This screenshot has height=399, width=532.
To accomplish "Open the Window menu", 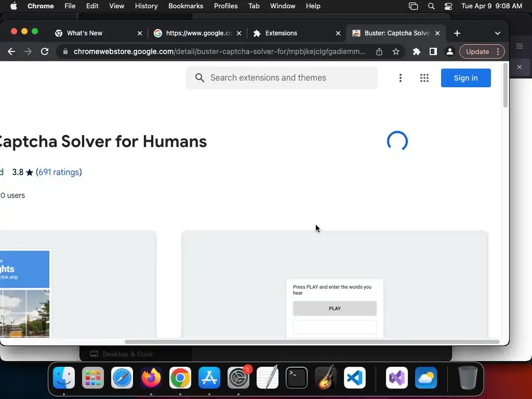I will [283, 6].
